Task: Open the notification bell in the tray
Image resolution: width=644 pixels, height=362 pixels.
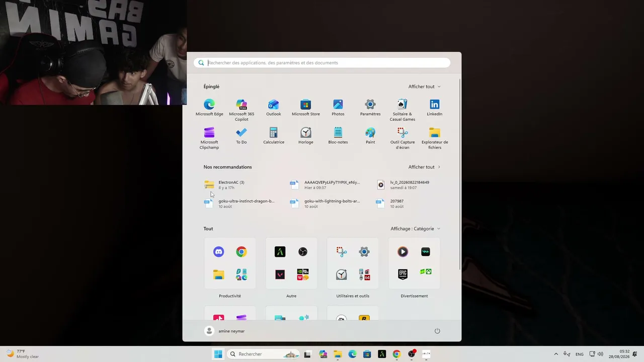Action: click(635, 354)
